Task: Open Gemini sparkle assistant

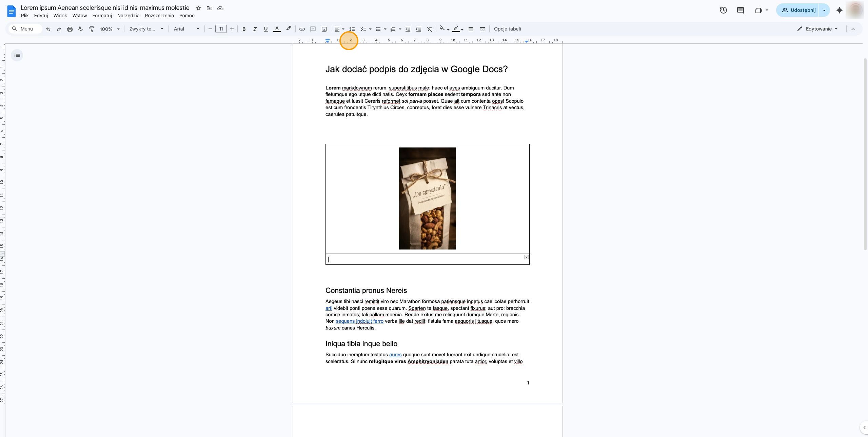Action: coord(839,10)
